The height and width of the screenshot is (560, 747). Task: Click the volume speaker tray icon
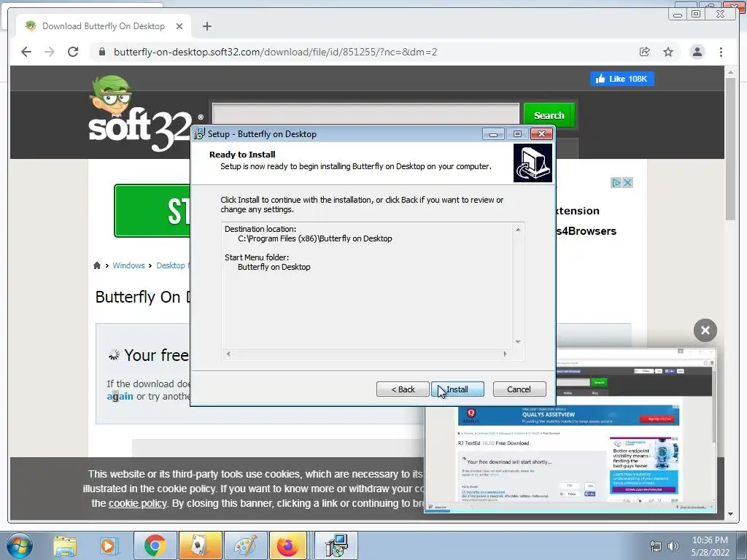pos(673,545)
